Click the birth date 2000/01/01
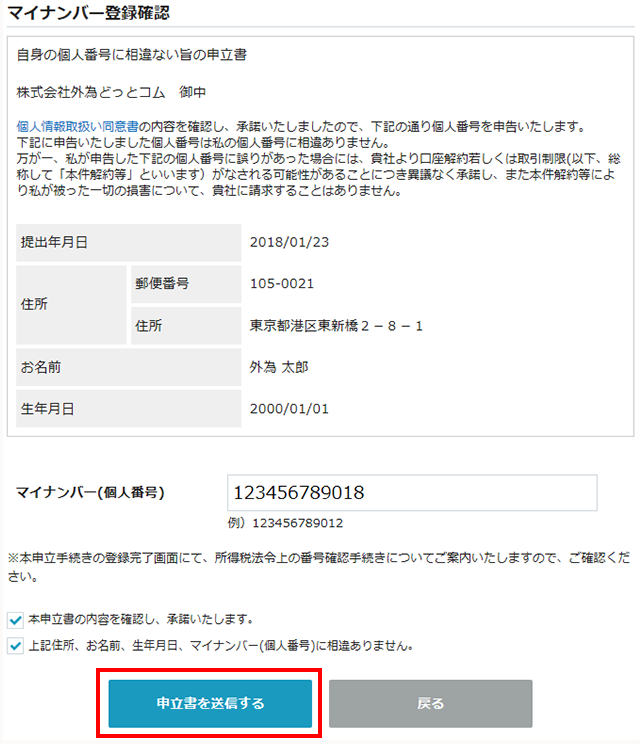This screenshot has height=744, width=640. [289, 409]
